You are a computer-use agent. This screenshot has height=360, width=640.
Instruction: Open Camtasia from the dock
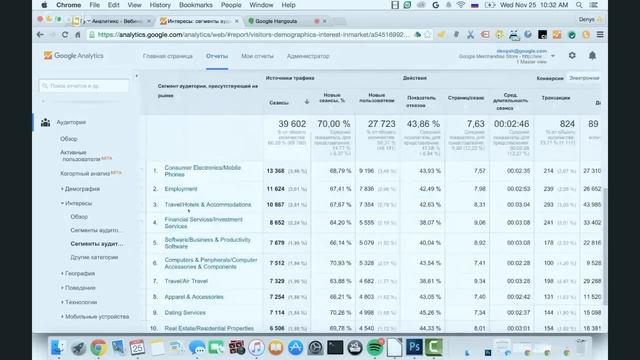(x=434, y=347)
